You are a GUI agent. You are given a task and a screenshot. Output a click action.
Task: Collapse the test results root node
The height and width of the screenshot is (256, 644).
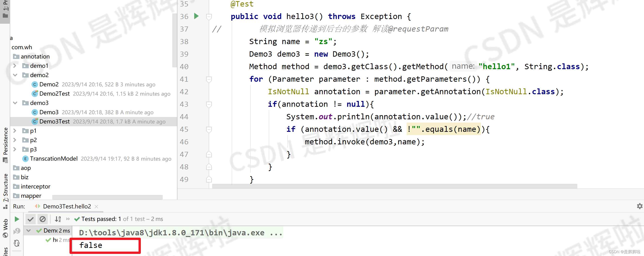pyautogui.click(x=28, y=230)
